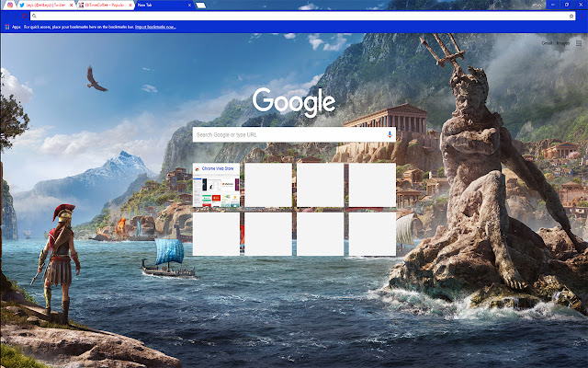Screen dimensions: 588x368
Task: Open the Images link
Action: [x=562, y=43]
